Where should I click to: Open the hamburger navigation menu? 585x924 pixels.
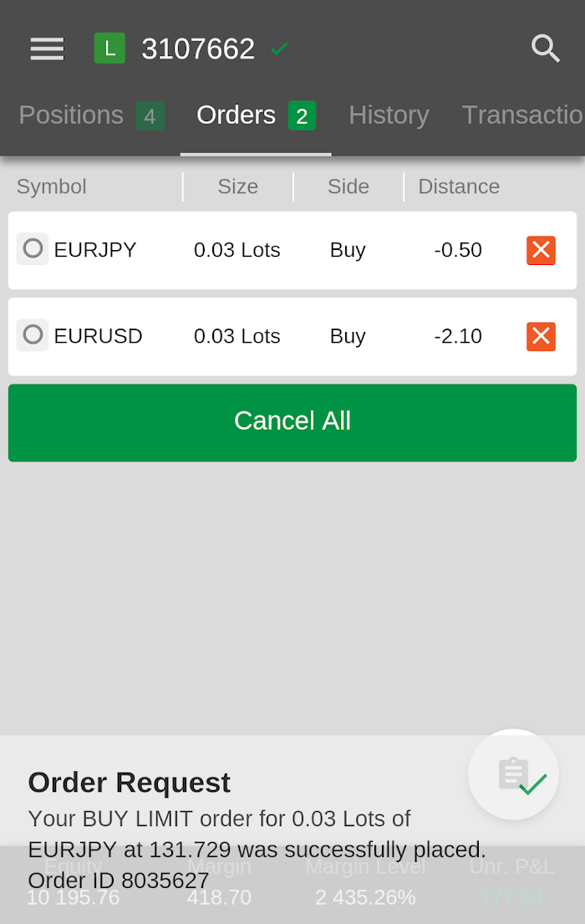pyautogui.click(x=47, y=48)
